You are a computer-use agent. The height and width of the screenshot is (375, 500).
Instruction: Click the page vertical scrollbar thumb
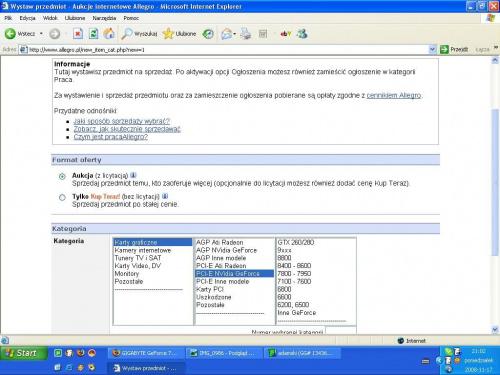click(495, 182)
